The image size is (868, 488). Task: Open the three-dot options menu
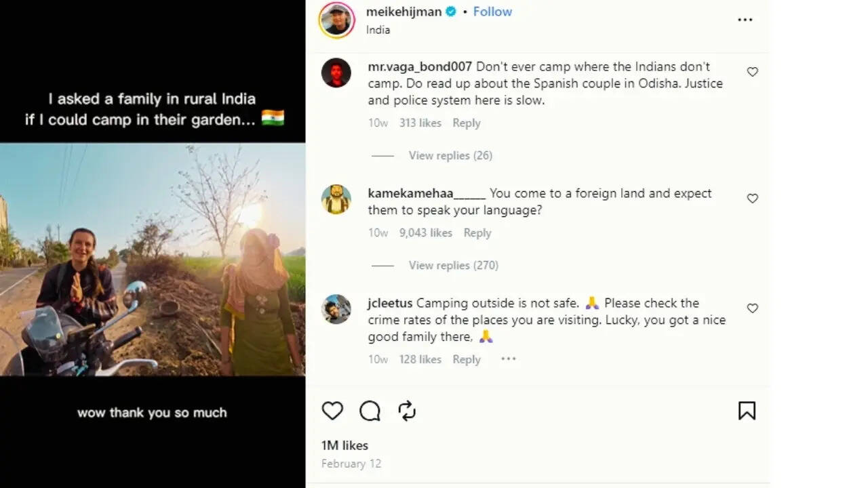pos(745,20)
